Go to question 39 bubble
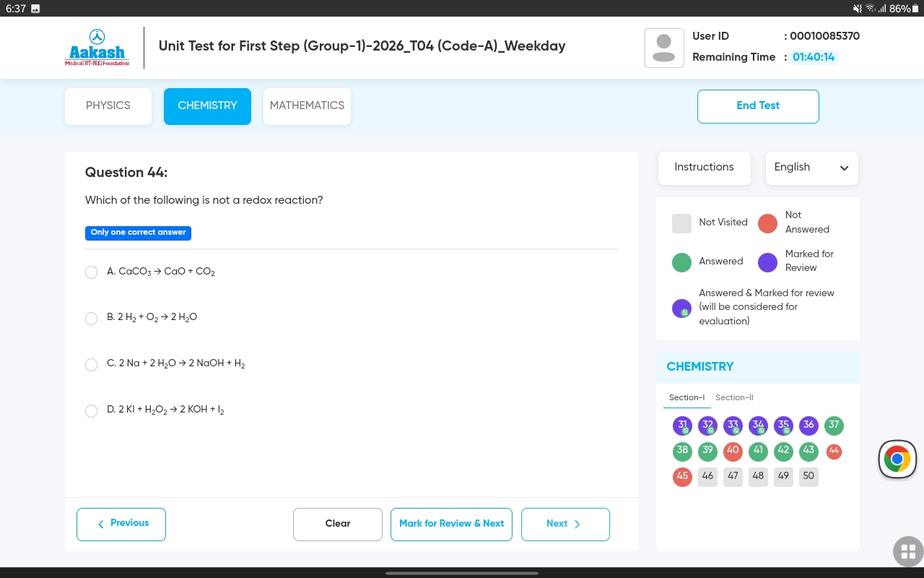 [707, 451]
